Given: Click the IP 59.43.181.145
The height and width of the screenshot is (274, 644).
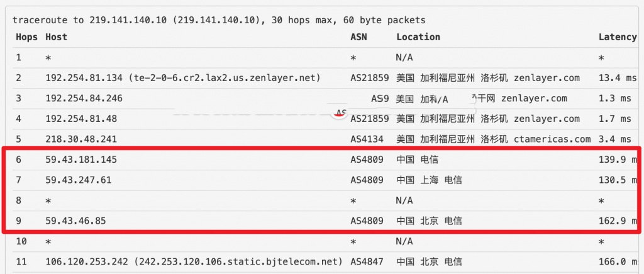Looking at the screenshot, I should point(82,160).
